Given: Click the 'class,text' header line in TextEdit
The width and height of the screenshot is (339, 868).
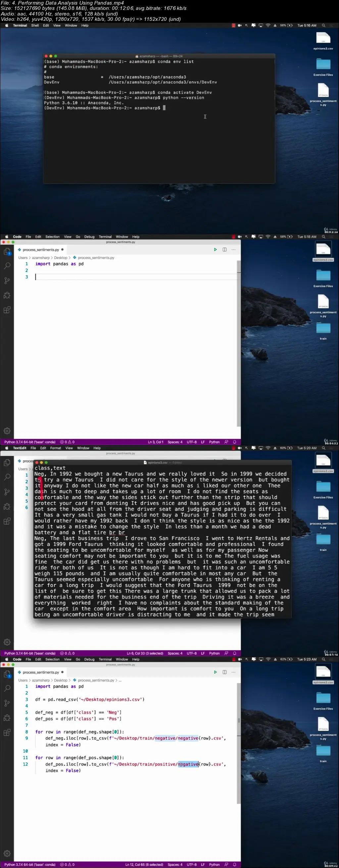Looking at the screenshot, I should [50, 468].
